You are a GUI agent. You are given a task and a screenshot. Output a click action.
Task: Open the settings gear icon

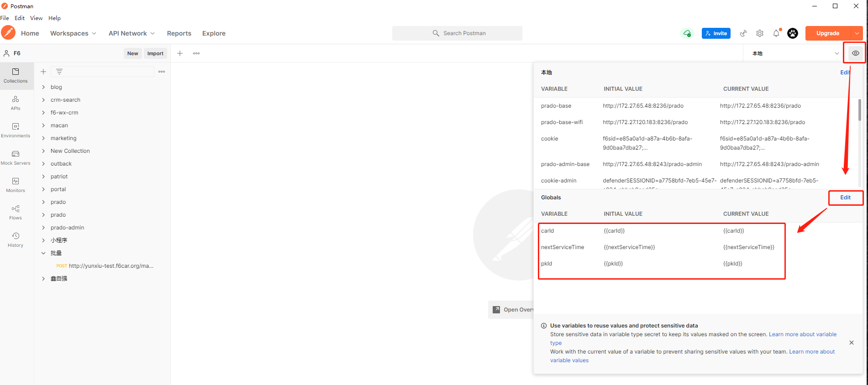(760, 33)
